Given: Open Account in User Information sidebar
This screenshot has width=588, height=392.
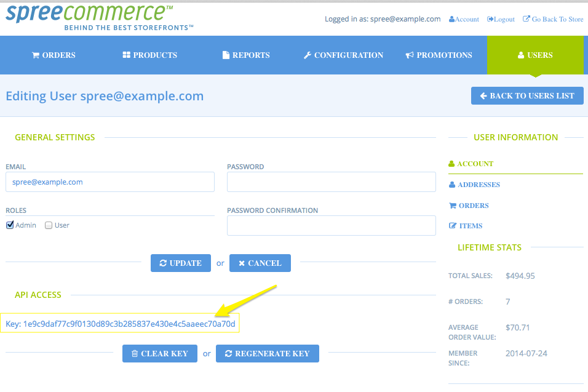Looking at the screenshot, I should (x=471, y=164).
